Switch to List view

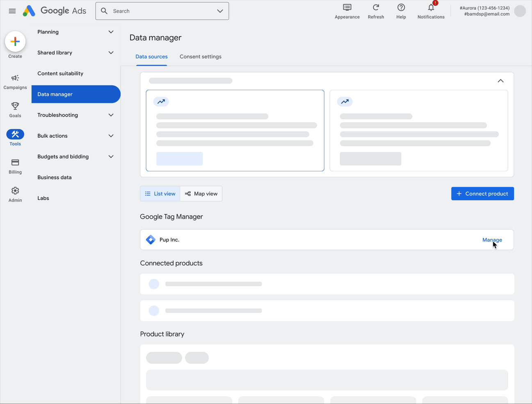160,194
